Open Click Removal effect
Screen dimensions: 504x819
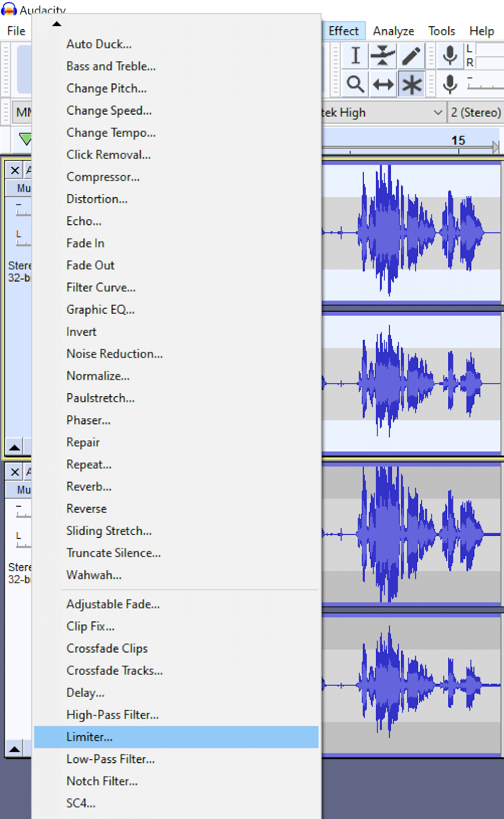click(x=177, y=155)
